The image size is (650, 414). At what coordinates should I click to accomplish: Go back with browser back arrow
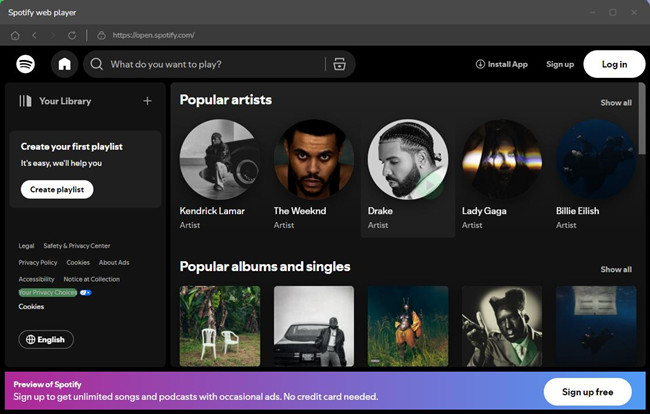(x=35, y=36)
